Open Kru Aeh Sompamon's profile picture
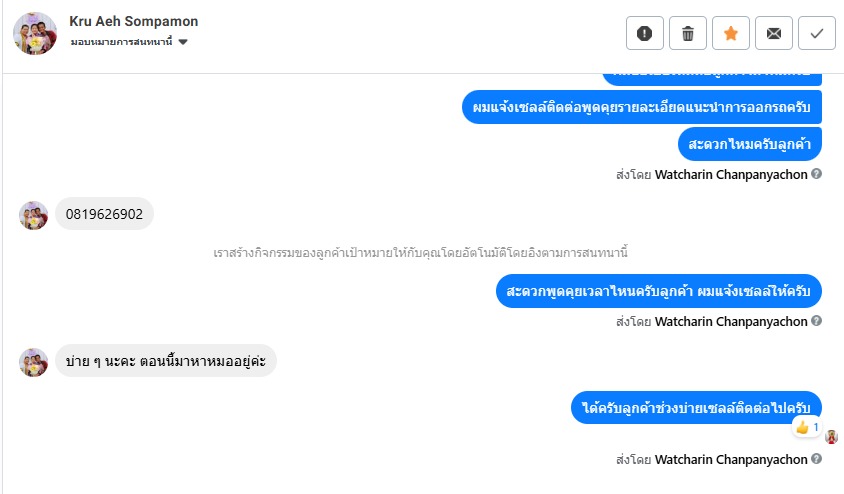Screen dimensions: 844x494 (x=35, y=33)
